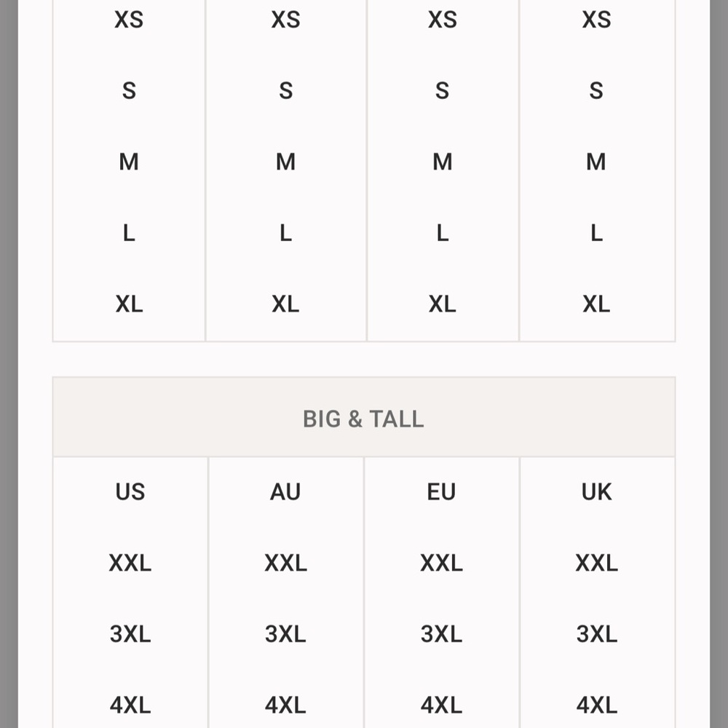This screenshot has width=728, height=728.
Task: Click the AU column header in Big & Tall
Action: click(285, 491)
